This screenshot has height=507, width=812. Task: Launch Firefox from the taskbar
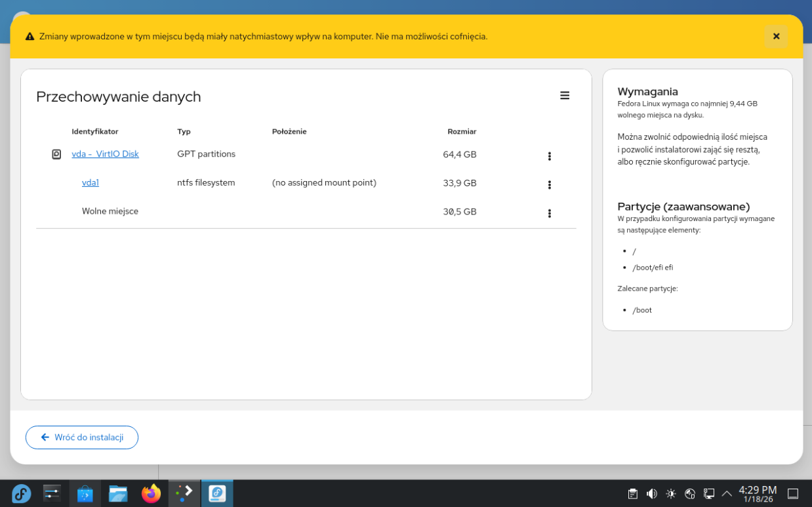[x=152, y=493]
